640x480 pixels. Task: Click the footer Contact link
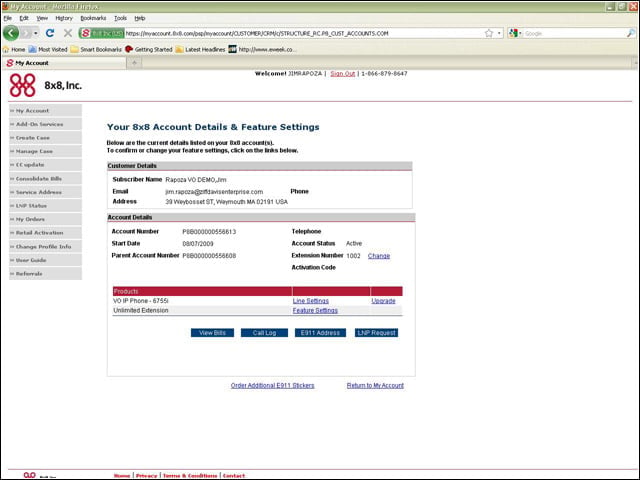234,476
